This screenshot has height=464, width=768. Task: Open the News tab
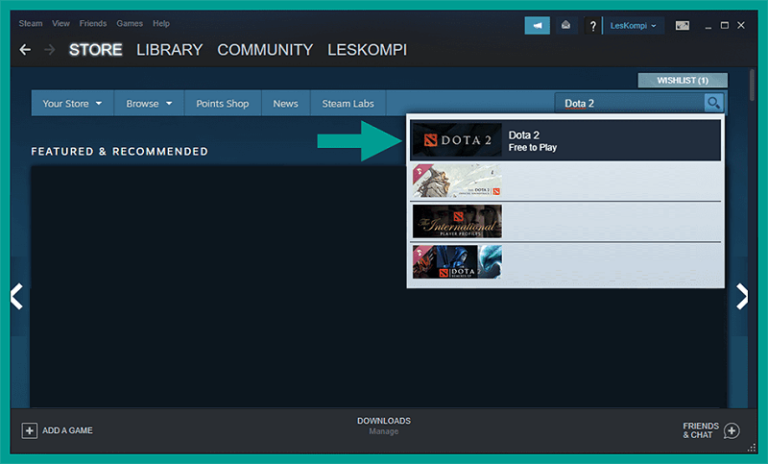coord(286,103)
